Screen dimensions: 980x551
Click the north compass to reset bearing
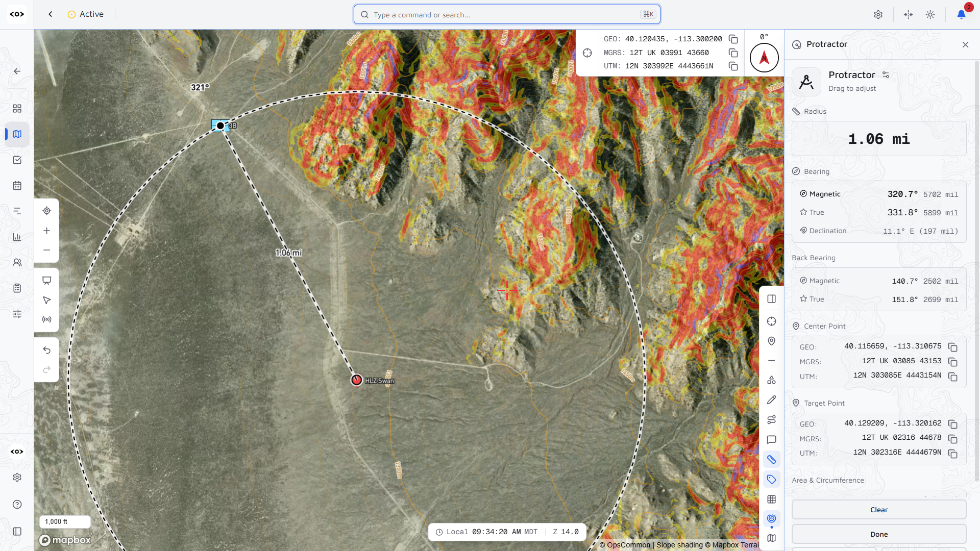[x=764, y=58]
